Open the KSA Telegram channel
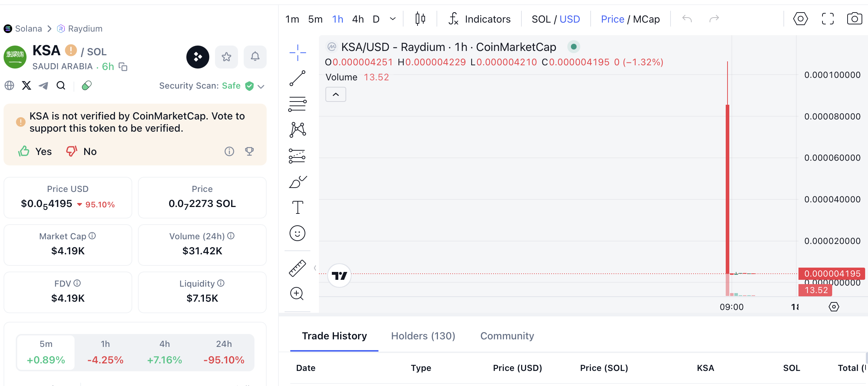 tap(43, 85)
